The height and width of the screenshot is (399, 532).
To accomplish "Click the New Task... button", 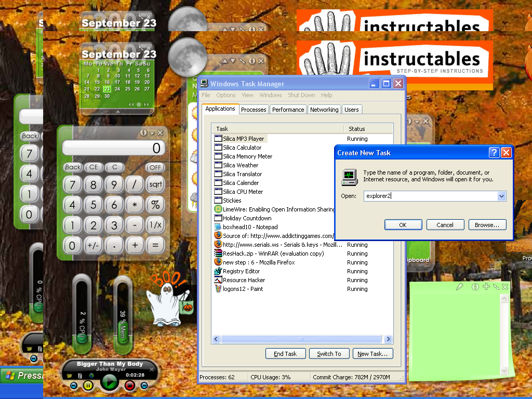I will pyautogui.click(x=373, y=353).
